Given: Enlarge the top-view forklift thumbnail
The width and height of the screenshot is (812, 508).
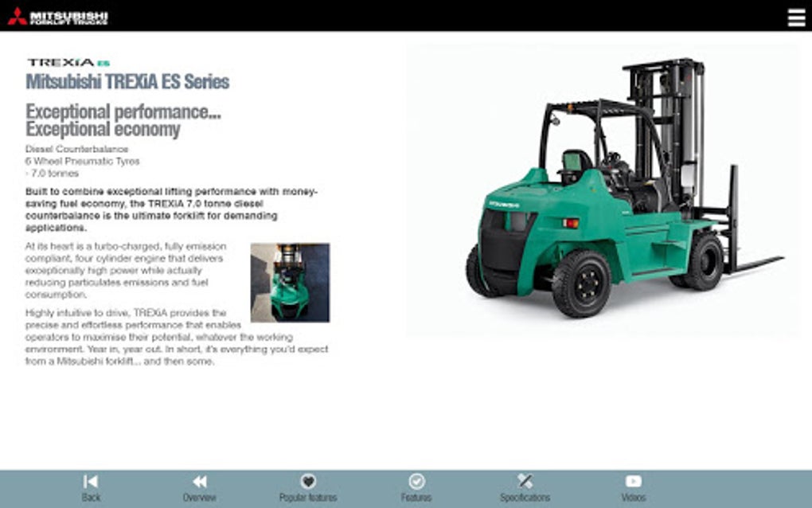Looking at the screenshot, I should (290, 283).
